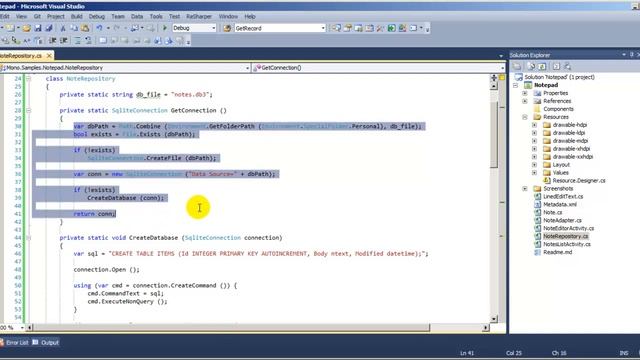Open the editor zoom percentage dropdown

22,327
